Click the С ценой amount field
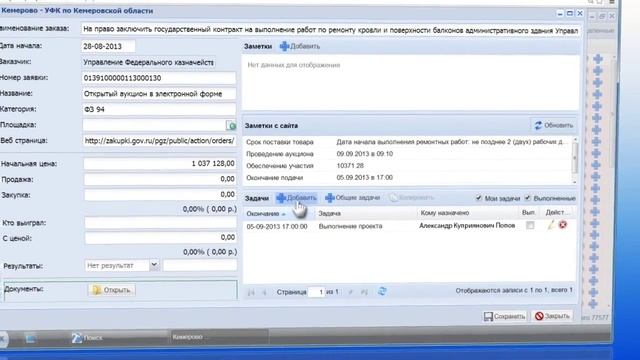640x360 pixels. (160, 238)
